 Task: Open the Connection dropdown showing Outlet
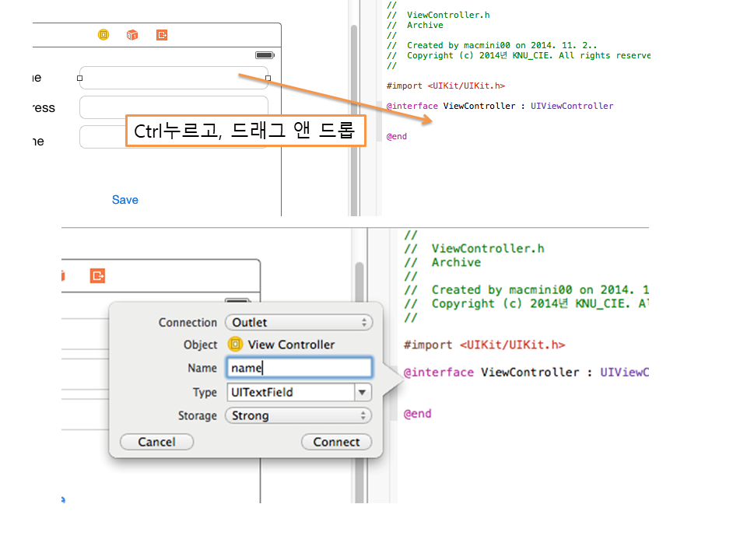[298, 322]
